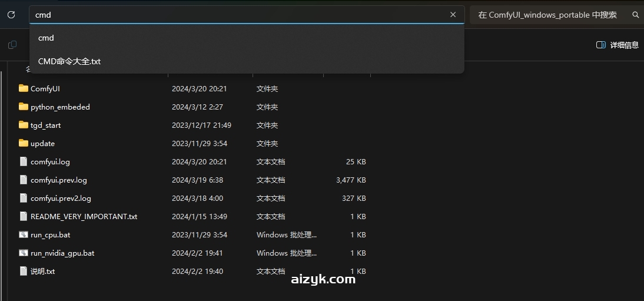Click 文件夹 type in the update row
Screen dimensions: 644x301
[x=267, y=144]
